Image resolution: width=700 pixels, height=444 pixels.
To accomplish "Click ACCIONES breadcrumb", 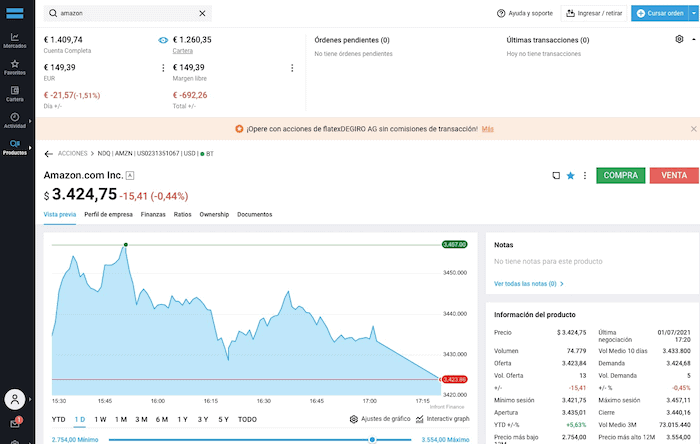I will (72, 154).
